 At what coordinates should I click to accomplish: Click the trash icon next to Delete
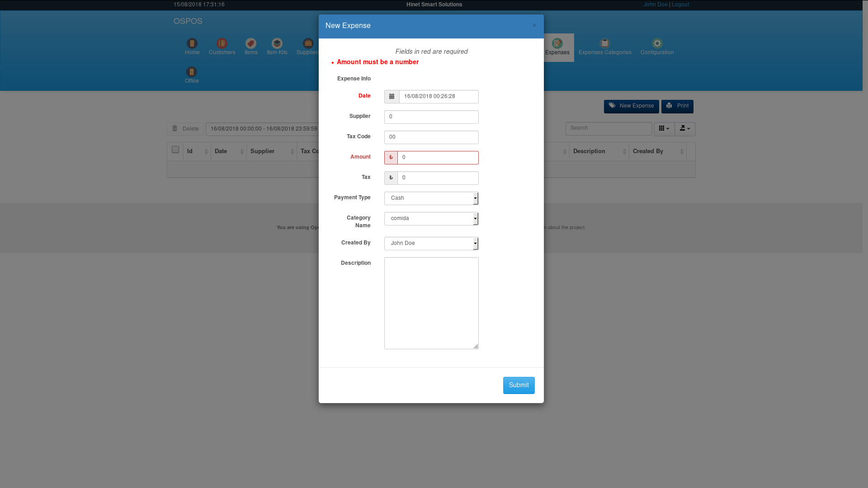click(x=175, y=129)
